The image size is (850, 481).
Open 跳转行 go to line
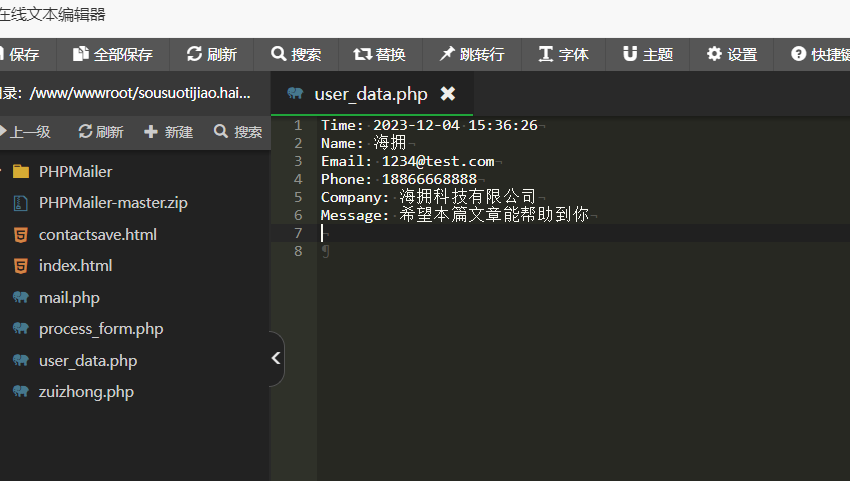tap(472, 54)
